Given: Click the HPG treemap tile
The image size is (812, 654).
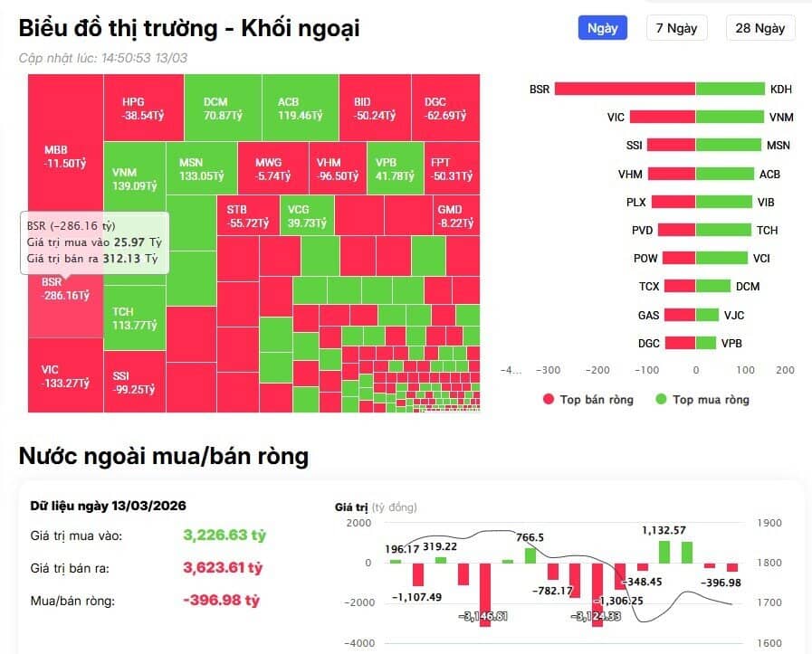Looking at the screenshot, I should coord(142,108).
